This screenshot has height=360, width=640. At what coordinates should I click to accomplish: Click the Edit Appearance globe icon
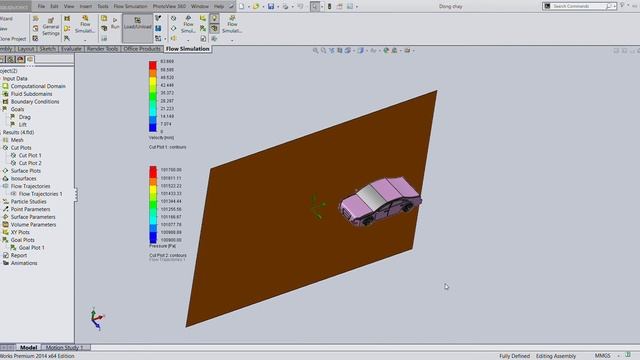[x=386, y=51]
